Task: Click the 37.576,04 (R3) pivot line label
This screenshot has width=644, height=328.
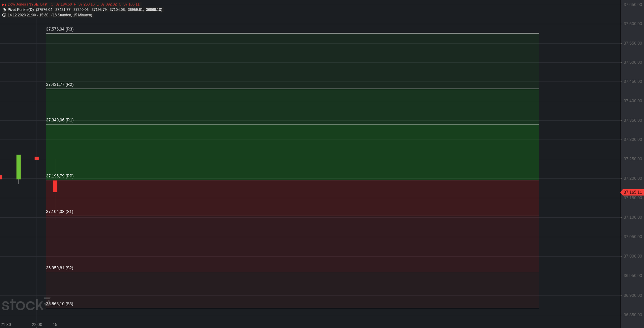Action: pos(60,29)
